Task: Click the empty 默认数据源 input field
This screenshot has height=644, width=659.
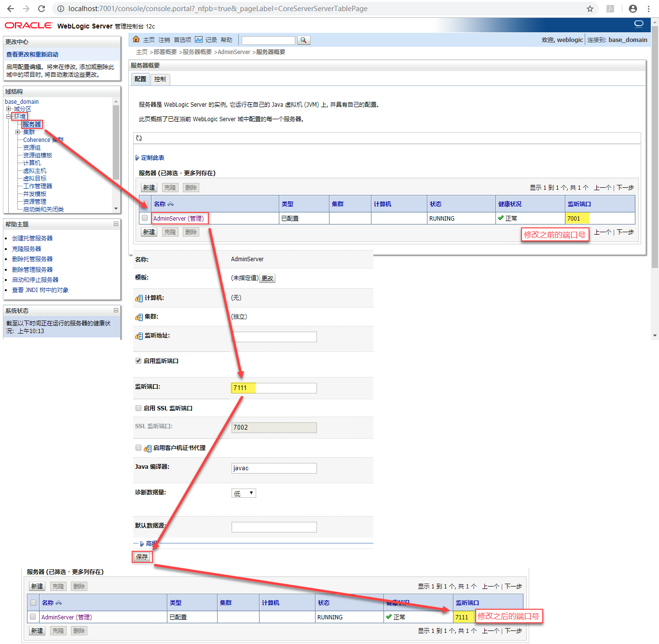Action: coord(274,527)
